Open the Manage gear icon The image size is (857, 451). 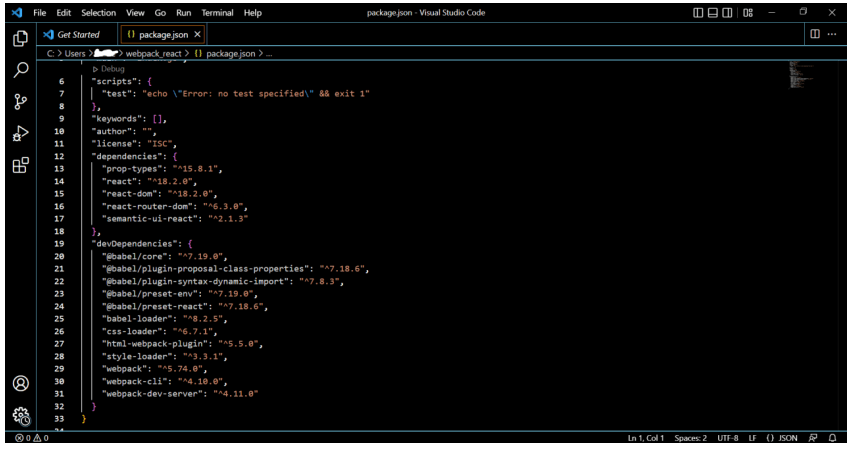(21, 416)
